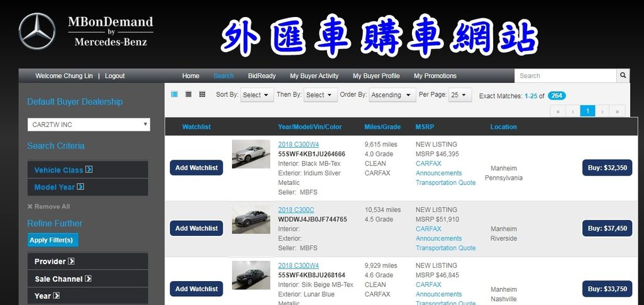This screenshot has width=644, height=305.
Task: Expand the Sale Channel filter
Action: click(88, 279)
